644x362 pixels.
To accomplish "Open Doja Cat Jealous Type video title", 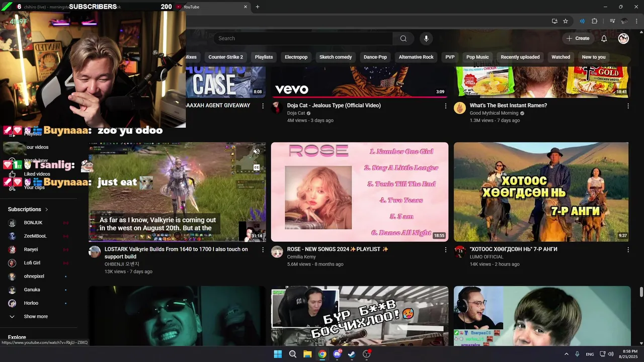I will [334, 106].
